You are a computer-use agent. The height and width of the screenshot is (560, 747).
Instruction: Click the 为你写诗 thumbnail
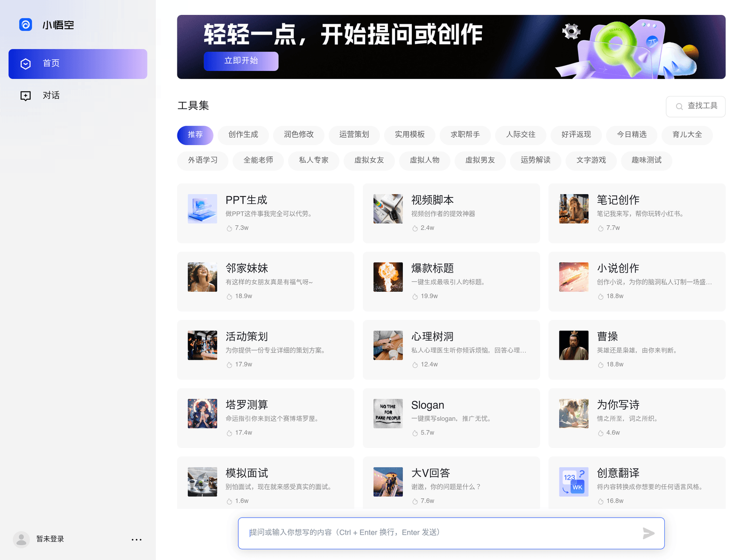coord(574,414)
